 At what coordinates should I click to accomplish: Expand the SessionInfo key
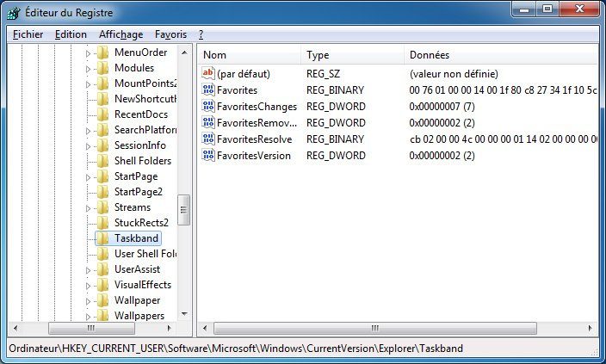88,146
